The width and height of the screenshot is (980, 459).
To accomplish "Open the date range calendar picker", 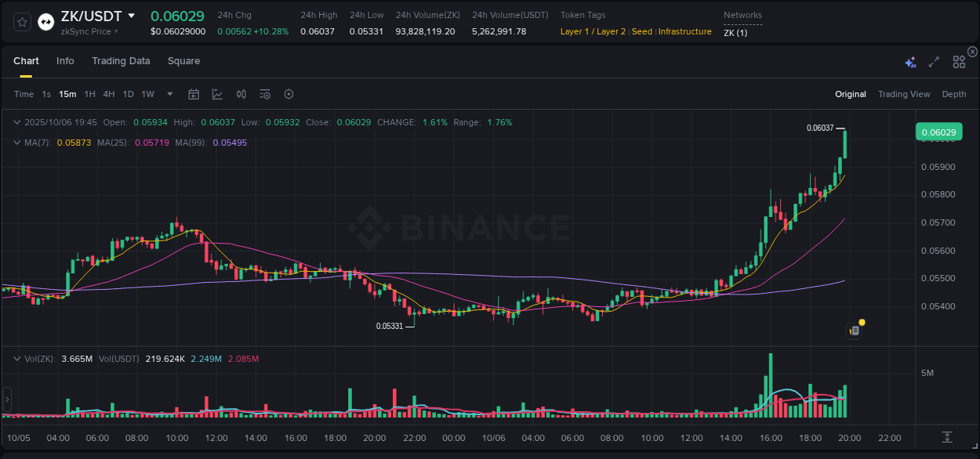I will click(x=194, y=93).
